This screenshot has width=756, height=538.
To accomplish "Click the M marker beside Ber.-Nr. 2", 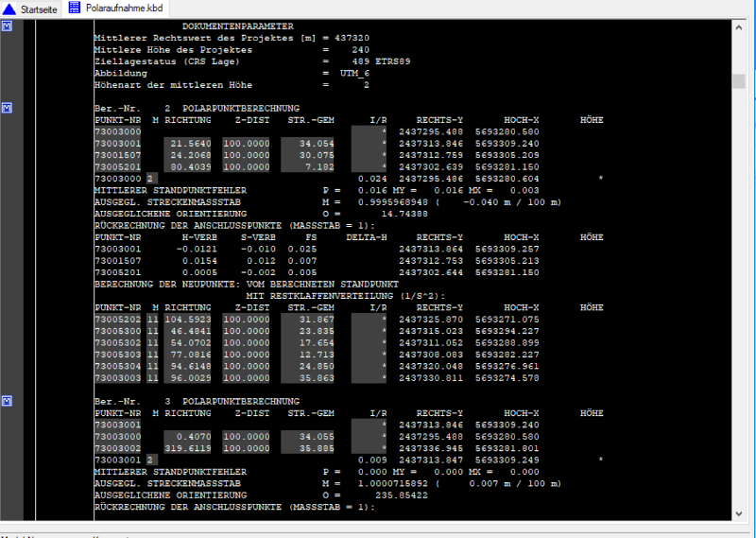I will [7, 108].
